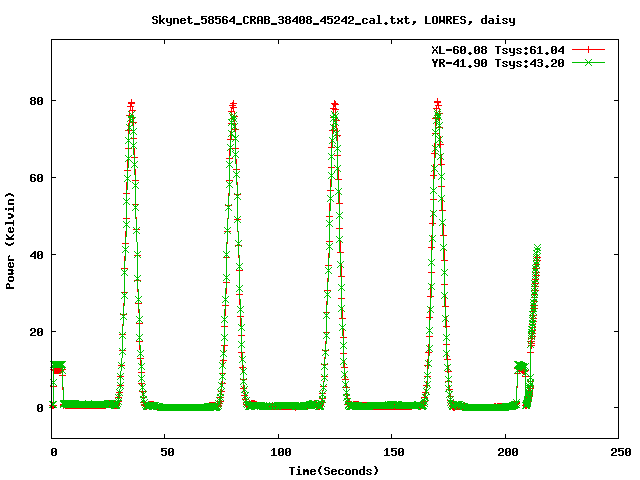
Task: Click the red XL legend line sample
Action: [590, 48]
